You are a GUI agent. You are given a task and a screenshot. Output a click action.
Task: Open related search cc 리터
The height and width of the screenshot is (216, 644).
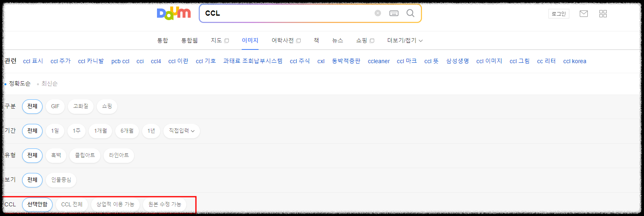(x=546, y=61)
